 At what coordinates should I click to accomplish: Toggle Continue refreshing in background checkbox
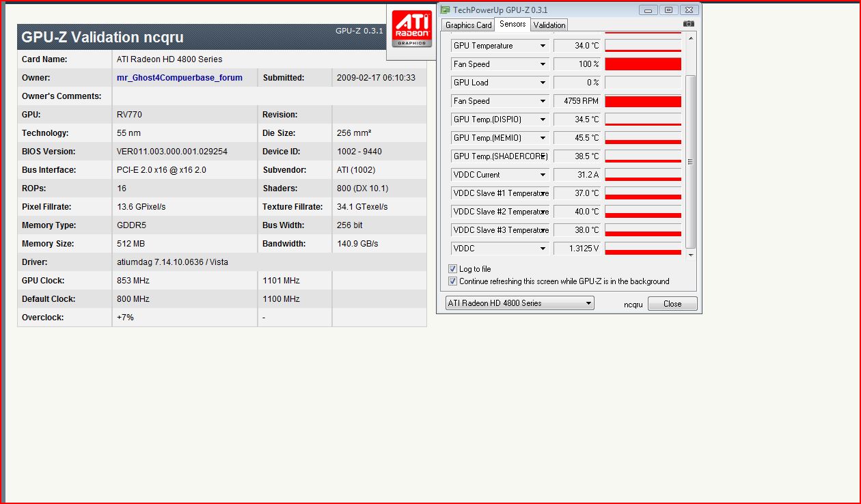click(452, 281)
